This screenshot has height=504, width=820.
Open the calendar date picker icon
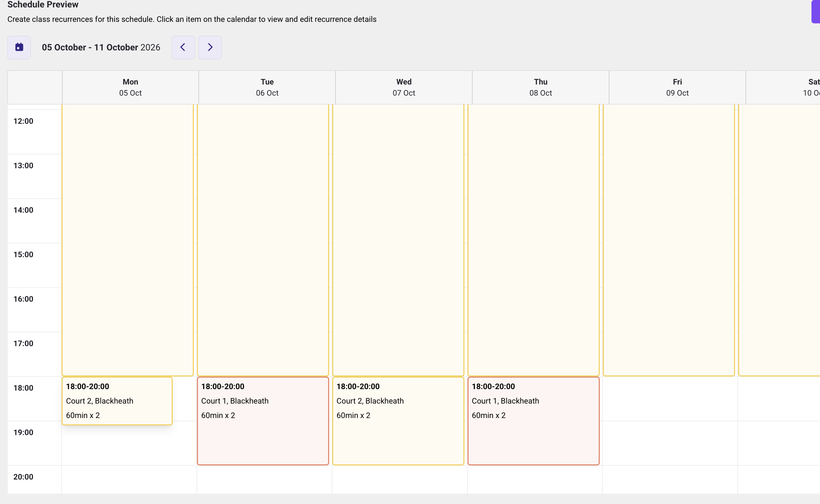pos(19,47)
